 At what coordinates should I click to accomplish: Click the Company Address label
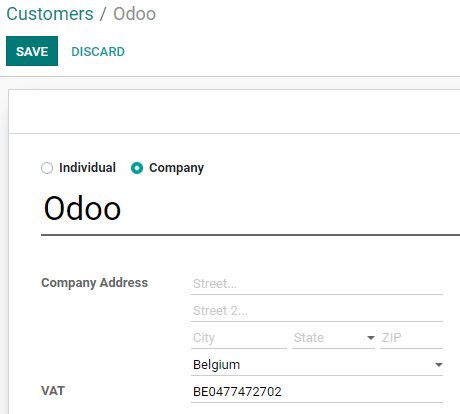pos(94,283)
